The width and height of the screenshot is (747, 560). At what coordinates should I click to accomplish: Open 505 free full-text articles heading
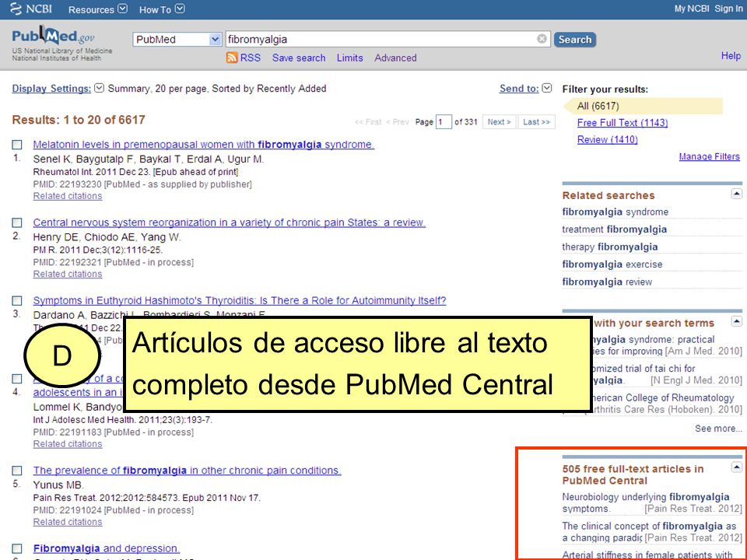(633, 474)
